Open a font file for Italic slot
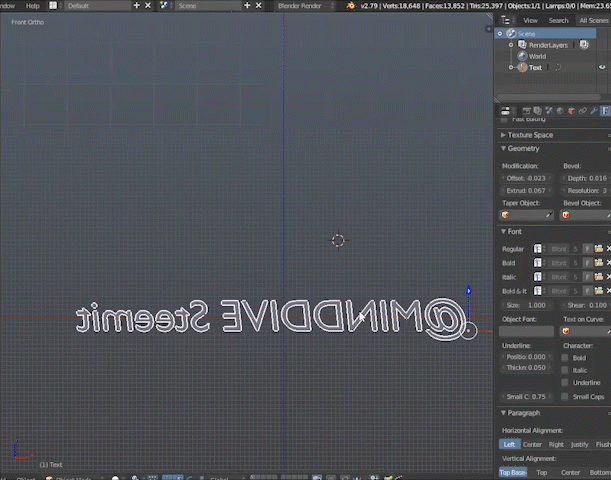Image resolution: width=611 pixels, height=480 pixels. click(599, 277)
